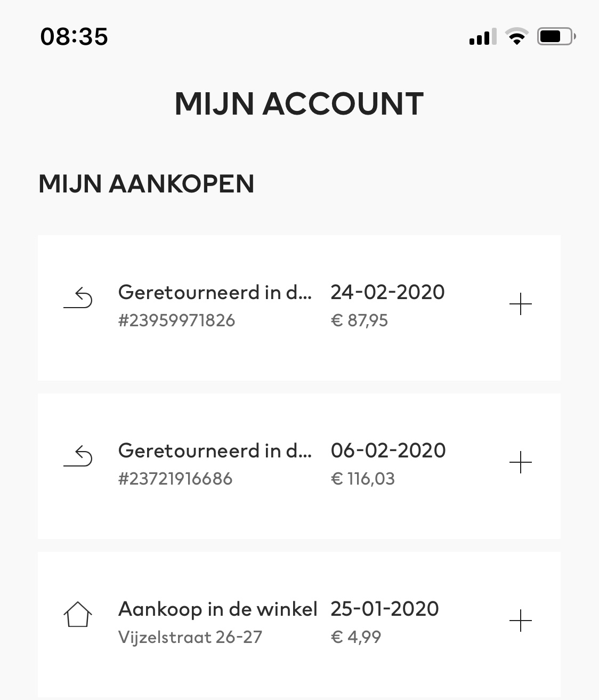Click the return arrow icon for order #23721916686

78,456
